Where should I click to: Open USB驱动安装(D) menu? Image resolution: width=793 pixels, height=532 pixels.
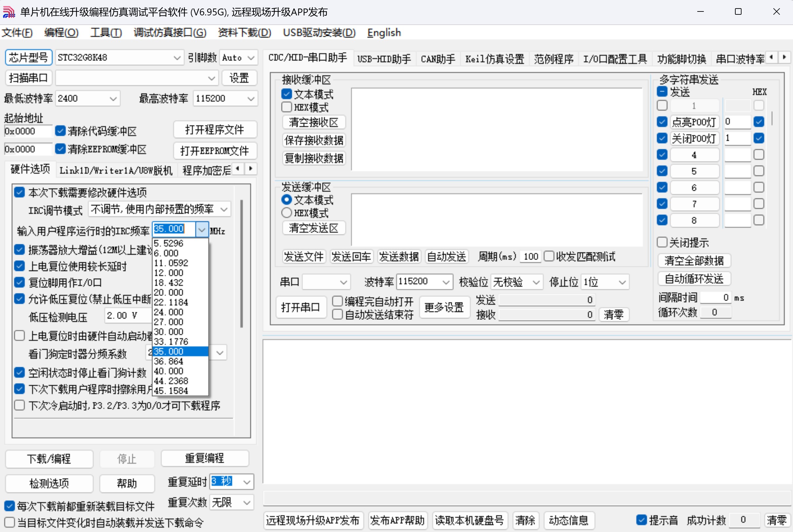pos(319,32)
